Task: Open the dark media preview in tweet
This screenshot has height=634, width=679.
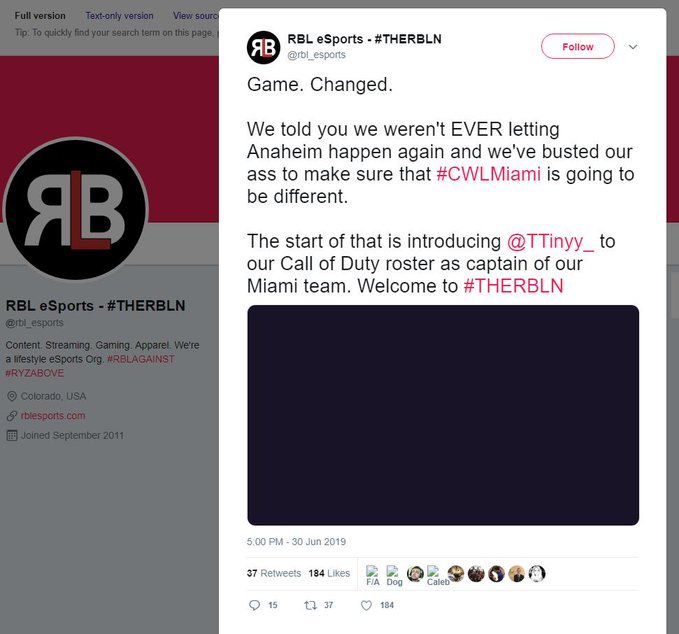Action: click(x=443, y=415)
